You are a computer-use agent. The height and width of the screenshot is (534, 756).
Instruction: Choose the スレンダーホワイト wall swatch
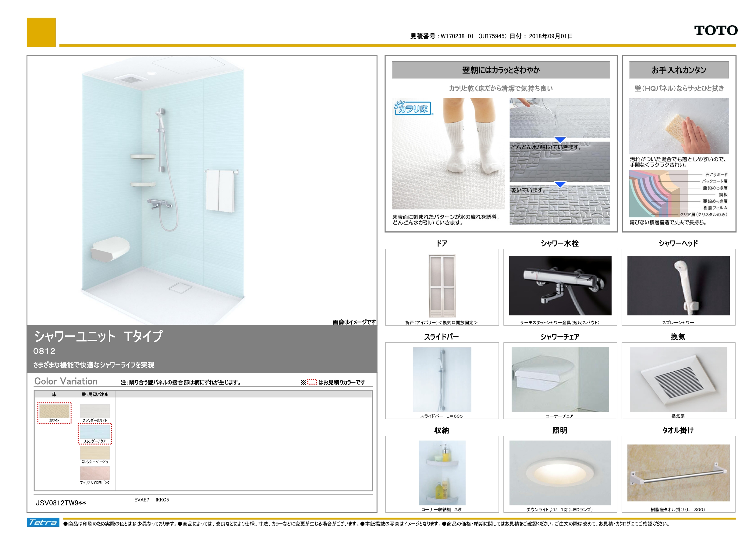click(x=95, y=411)
